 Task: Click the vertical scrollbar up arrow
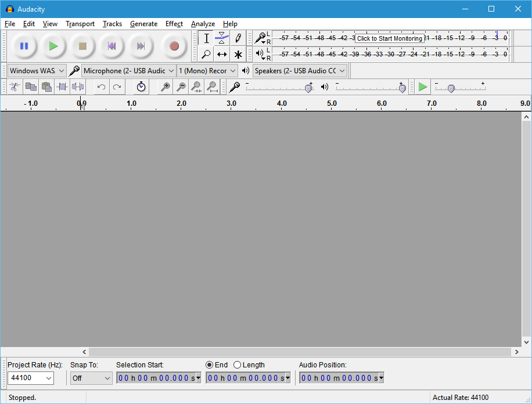(526, 117)
